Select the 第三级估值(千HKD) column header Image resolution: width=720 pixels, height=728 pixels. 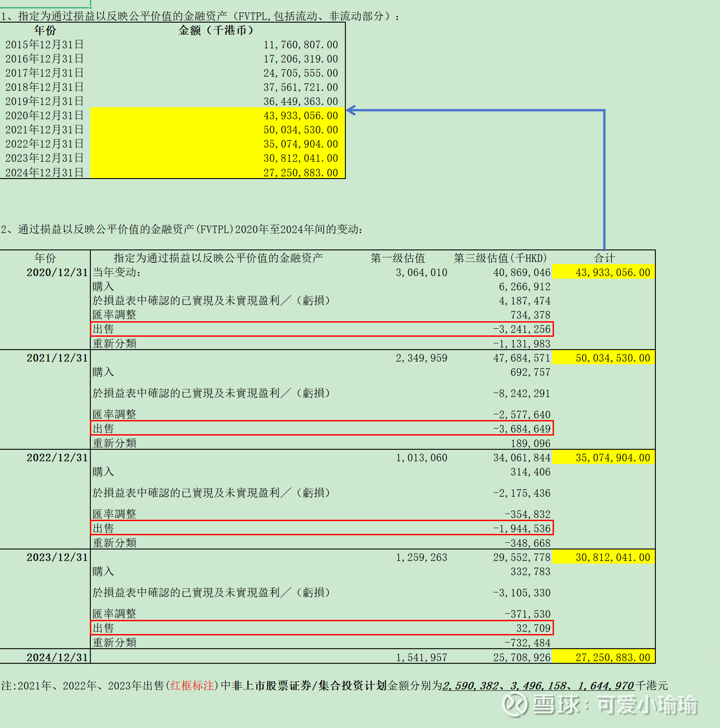500,258
